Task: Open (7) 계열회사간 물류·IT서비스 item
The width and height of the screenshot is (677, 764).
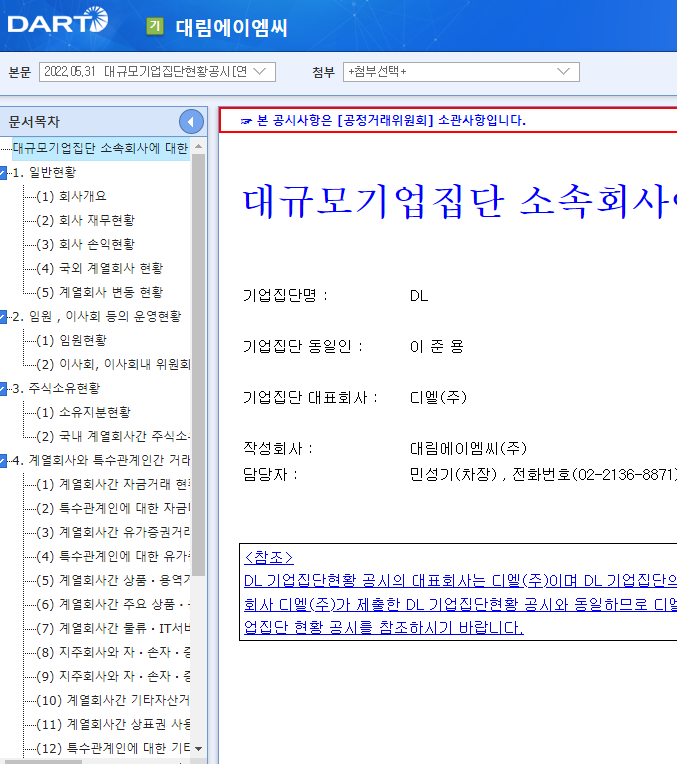Action: click(x=113, y=629)
